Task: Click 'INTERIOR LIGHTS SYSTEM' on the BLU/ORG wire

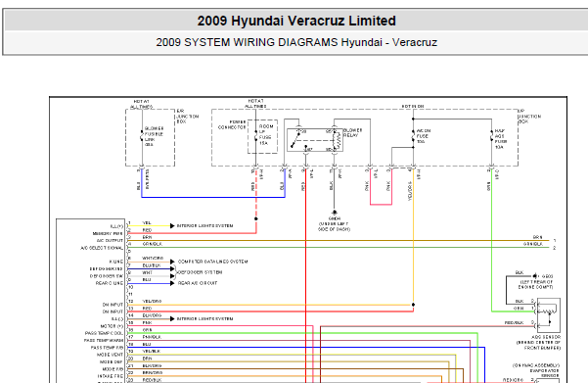Action: coord(204,318)
